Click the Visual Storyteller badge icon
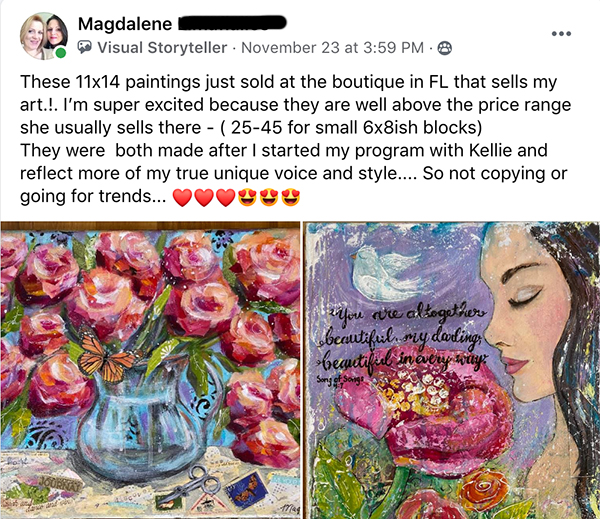 [84, 47]
